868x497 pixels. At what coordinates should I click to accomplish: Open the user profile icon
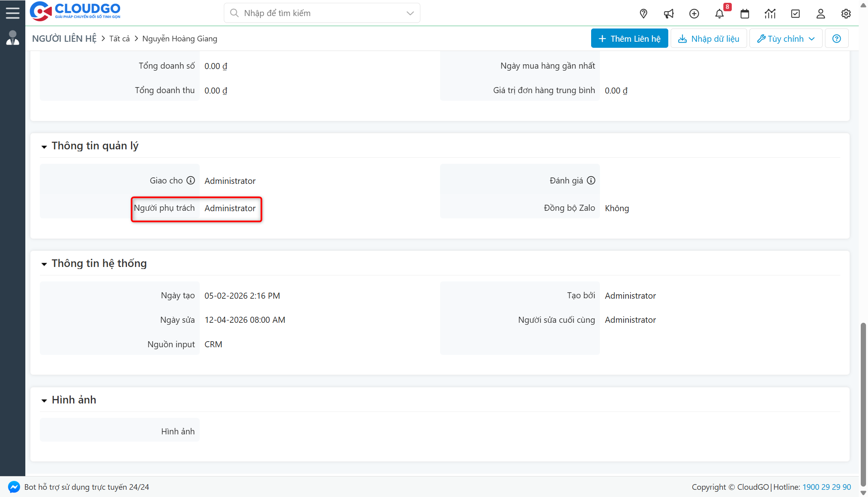(x=821, y=13)
